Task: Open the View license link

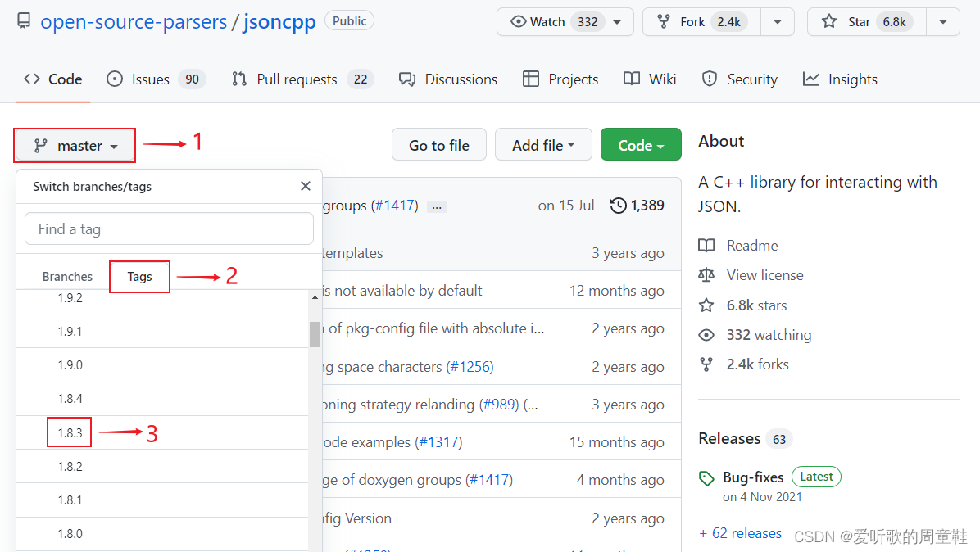Action: click(x=765, y=274)
